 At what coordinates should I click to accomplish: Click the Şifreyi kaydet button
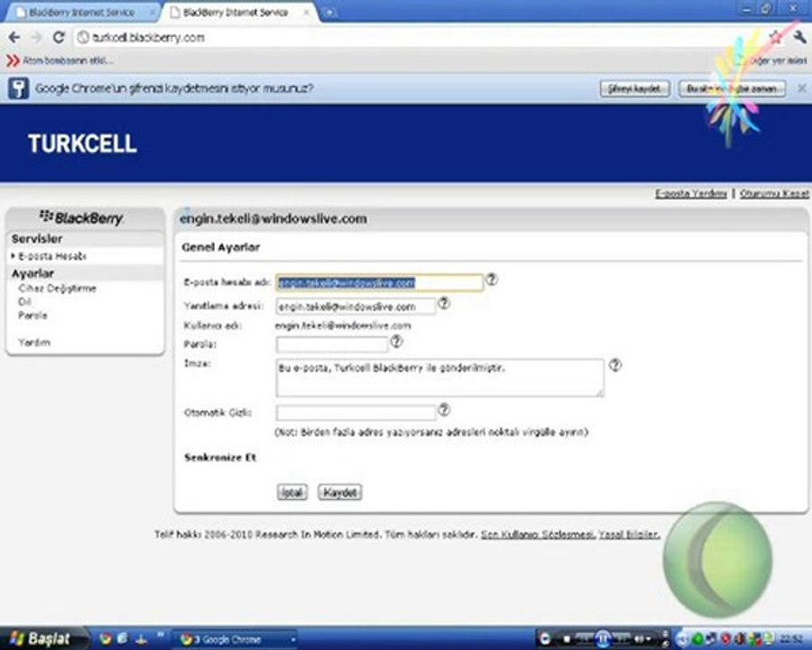[635, 88]
